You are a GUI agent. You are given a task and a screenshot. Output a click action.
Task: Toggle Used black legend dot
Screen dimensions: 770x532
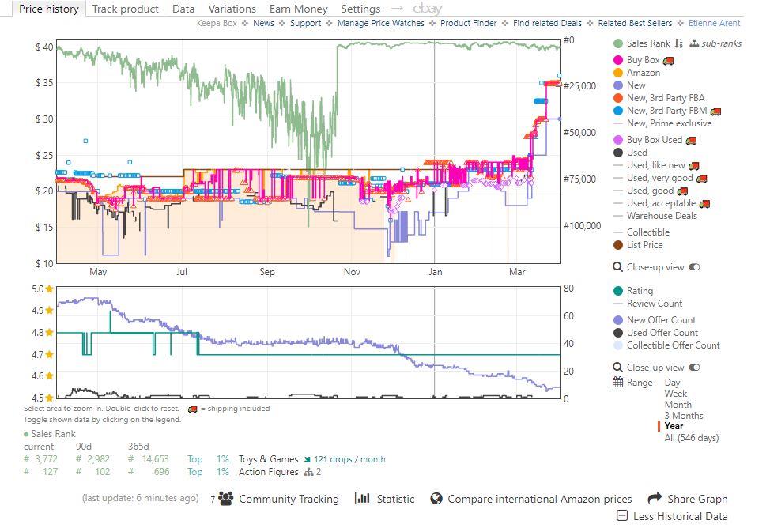618,153
